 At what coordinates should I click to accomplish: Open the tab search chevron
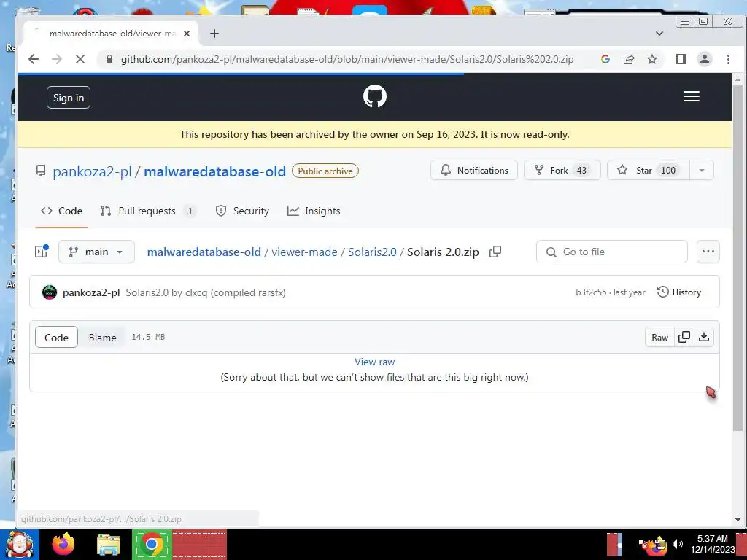pyautogui.click(x=659, y=34)
